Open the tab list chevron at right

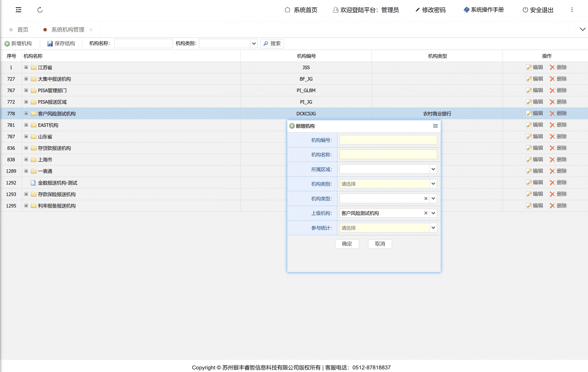coord(583,29)
